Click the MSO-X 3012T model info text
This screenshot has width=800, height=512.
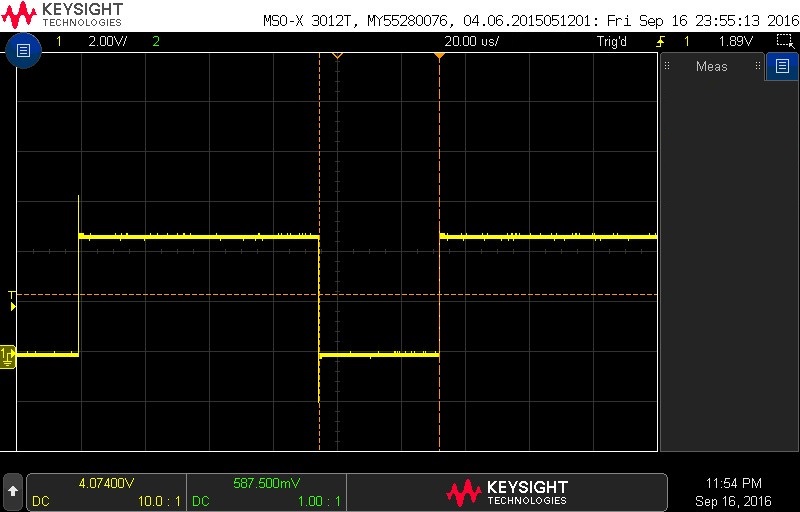[531, 21]
